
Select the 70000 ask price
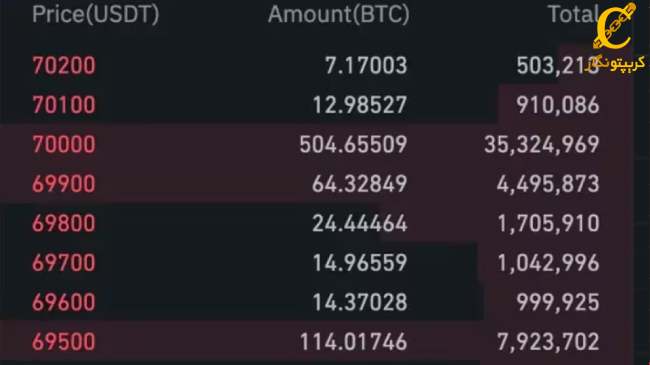pyautogui.click(x=64, y=144)
